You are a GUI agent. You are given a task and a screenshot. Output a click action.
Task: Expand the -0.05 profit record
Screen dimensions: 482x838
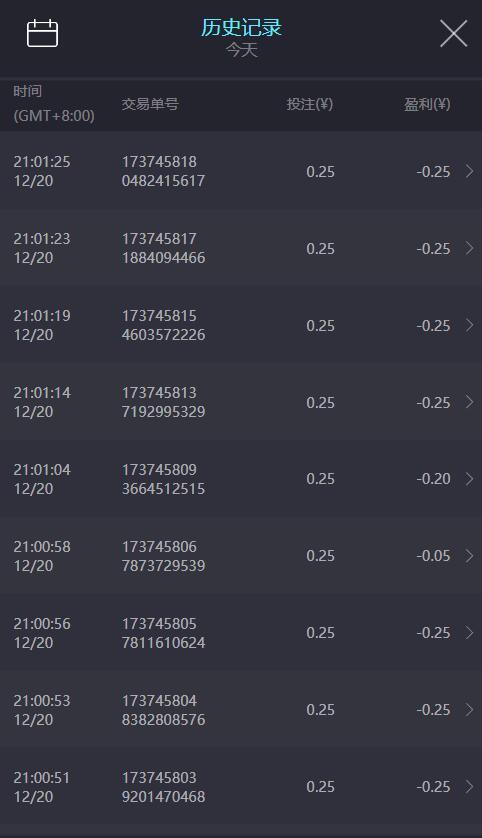tap(469, 556)
